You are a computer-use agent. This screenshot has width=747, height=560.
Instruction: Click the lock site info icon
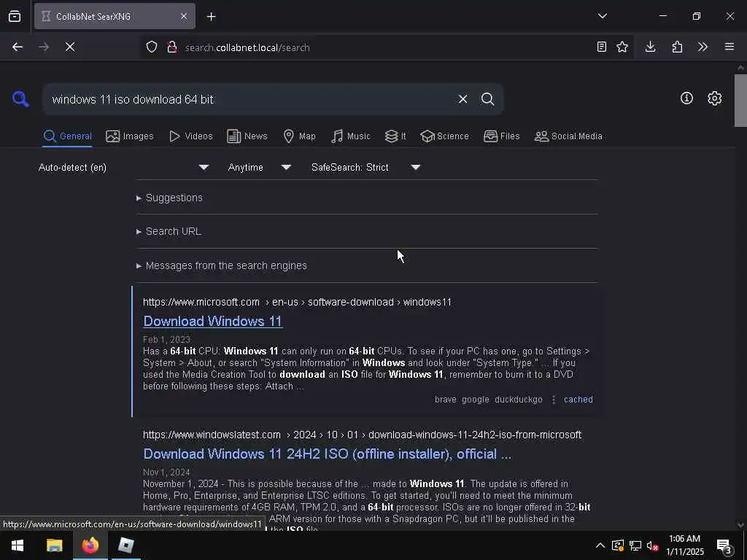[x=172, y=47]
